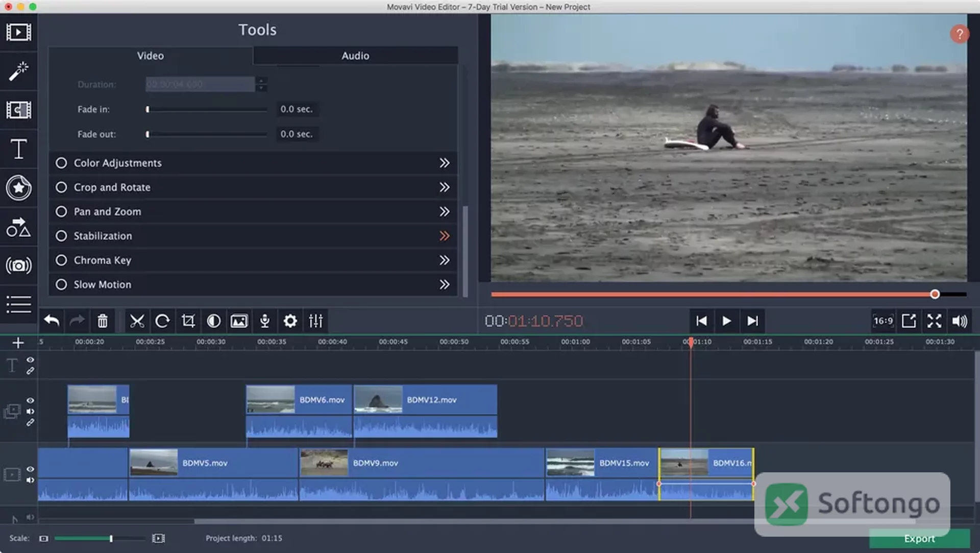
Task: Open the Import media tab icon
Action: coord(18,32)
